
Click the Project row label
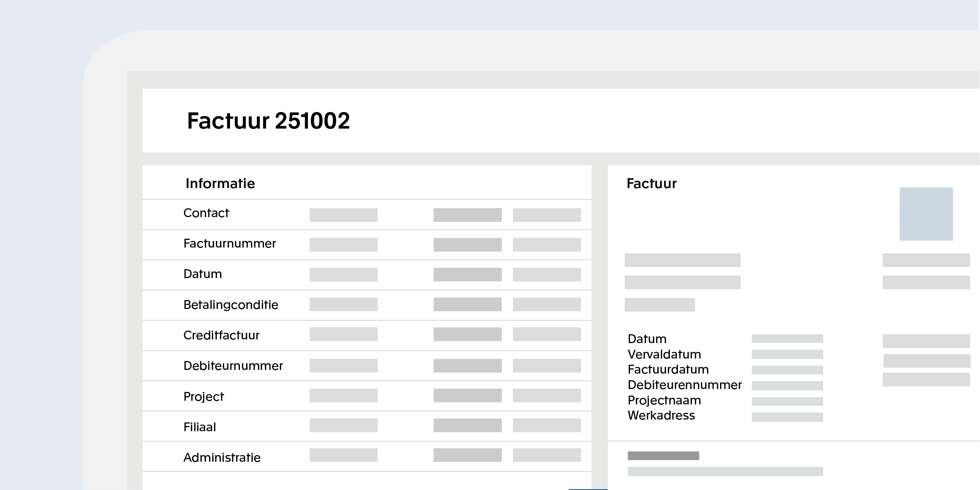(x=204, y=396)
